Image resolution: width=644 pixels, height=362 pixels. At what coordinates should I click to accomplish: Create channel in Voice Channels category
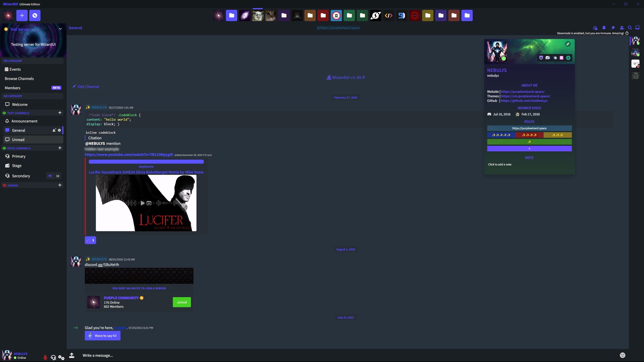pyautogui.click(x=60, y=148)
